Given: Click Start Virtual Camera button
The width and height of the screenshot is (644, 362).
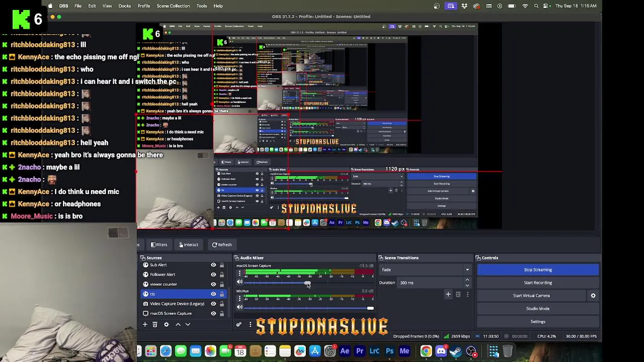Looking at the screenshot, I should pos(531,296).
